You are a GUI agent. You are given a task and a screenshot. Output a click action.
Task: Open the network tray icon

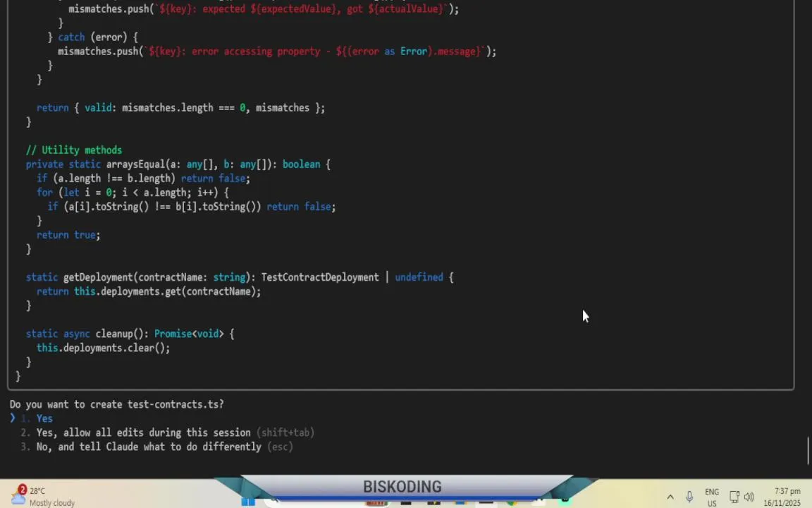(734, 497)
